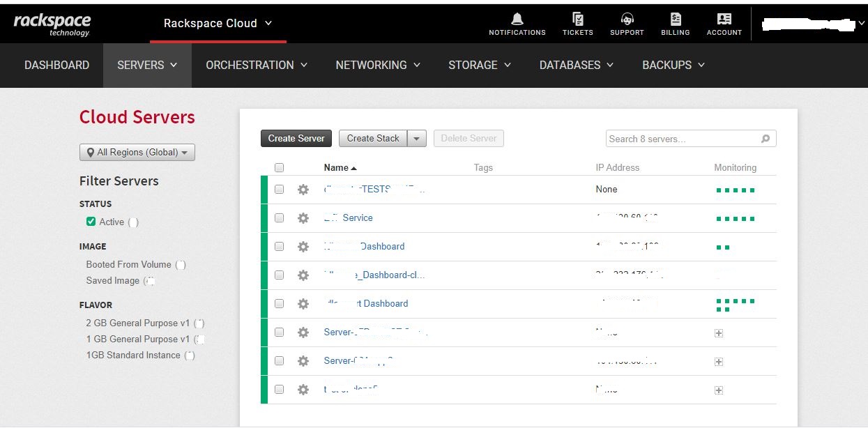Image resolution: width=868 pixels, height=428 pixels.
Task: Uncheck the Active status filter
Action: pos(91,222)
